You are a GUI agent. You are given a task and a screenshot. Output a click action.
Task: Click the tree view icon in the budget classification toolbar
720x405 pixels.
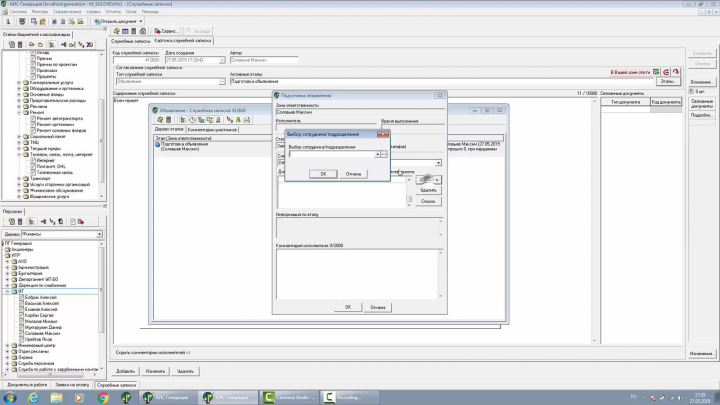point(52,45)
